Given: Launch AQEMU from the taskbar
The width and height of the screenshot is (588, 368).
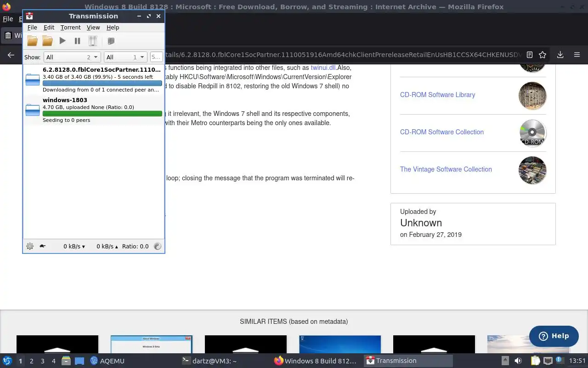Looking at the screenshot, I should click(x=107, y=361).
